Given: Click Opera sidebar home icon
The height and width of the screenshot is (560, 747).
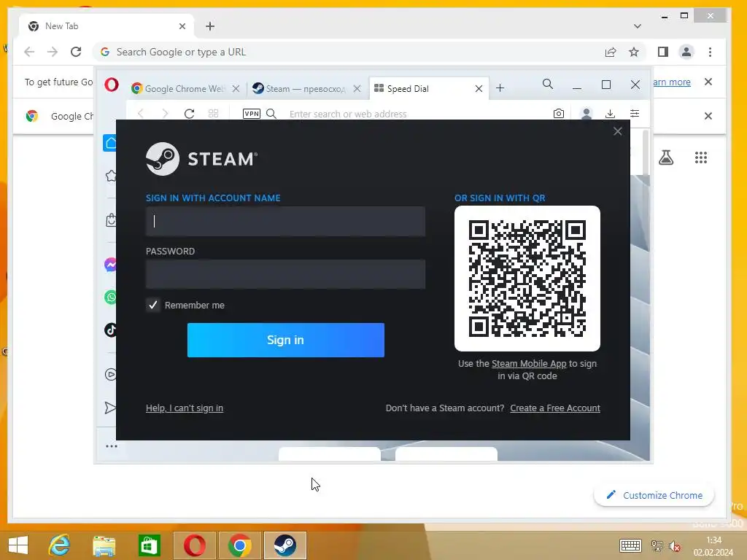Looking at the screenshot, I should click(110, 143).
